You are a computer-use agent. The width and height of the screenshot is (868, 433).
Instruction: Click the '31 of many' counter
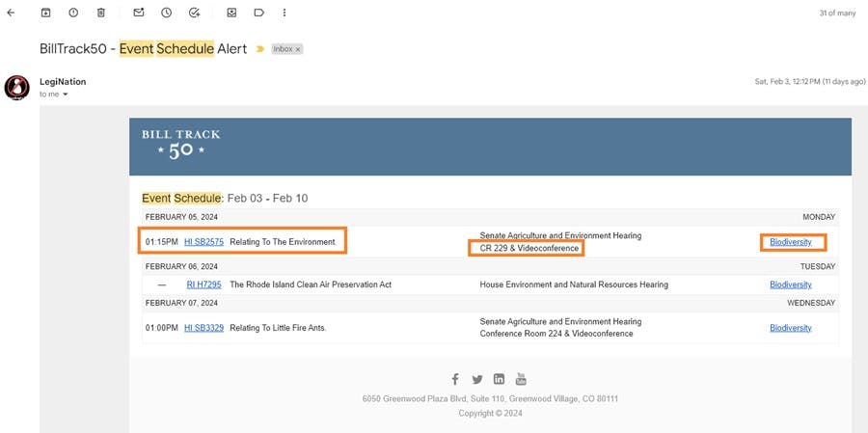(x=837, y=13)
